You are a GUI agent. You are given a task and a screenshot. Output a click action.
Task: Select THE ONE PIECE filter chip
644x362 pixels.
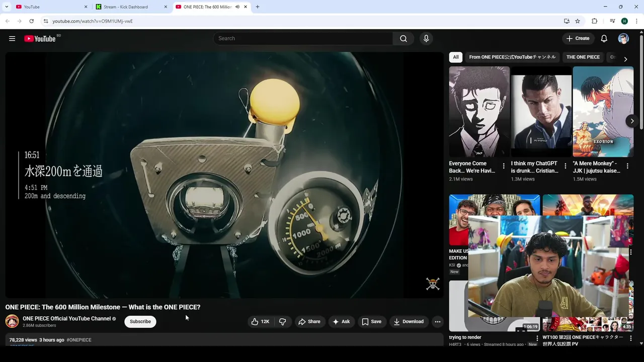(x=583, y=57)
